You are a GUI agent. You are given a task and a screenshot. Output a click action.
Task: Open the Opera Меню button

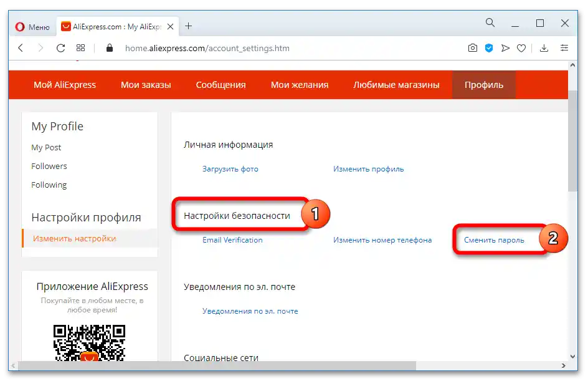click(x=32, y=27)
